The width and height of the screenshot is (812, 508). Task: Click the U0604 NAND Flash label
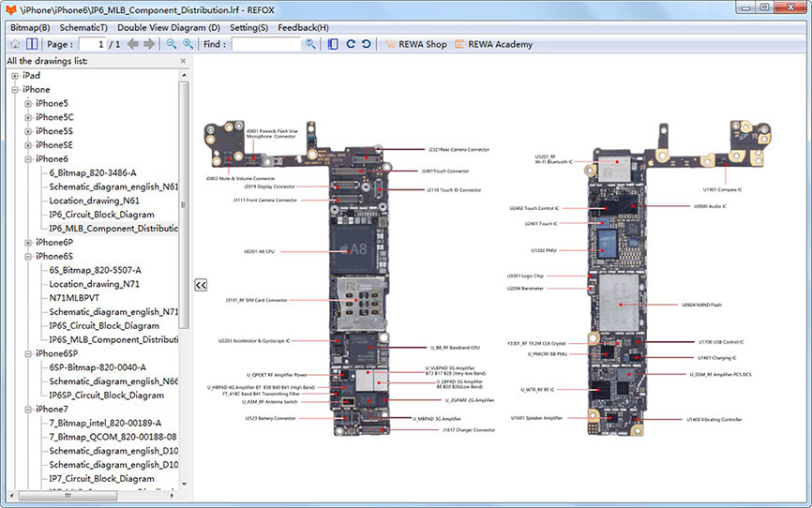tap(701, 305)
